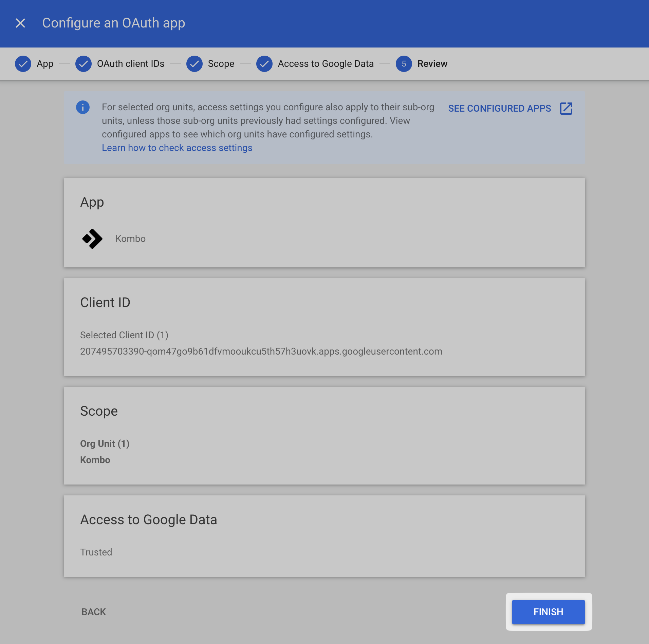
Task: Return to the Scope step label
Action: pos(221,64)
